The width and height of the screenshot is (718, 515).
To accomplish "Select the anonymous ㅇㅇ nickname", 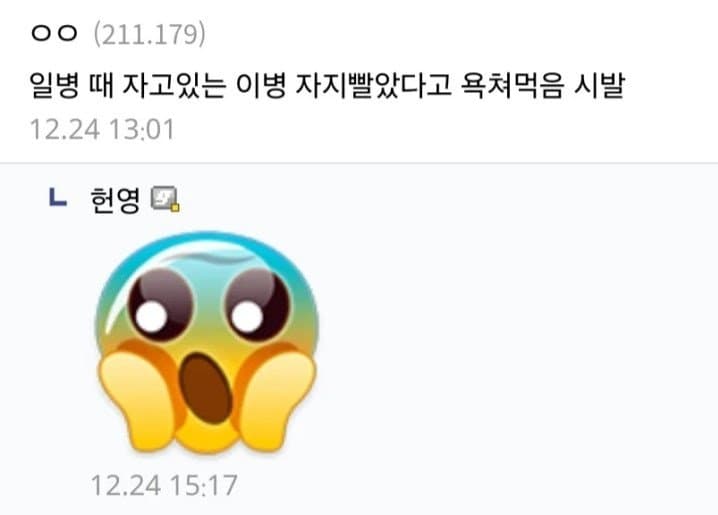I will click(54, 33).
